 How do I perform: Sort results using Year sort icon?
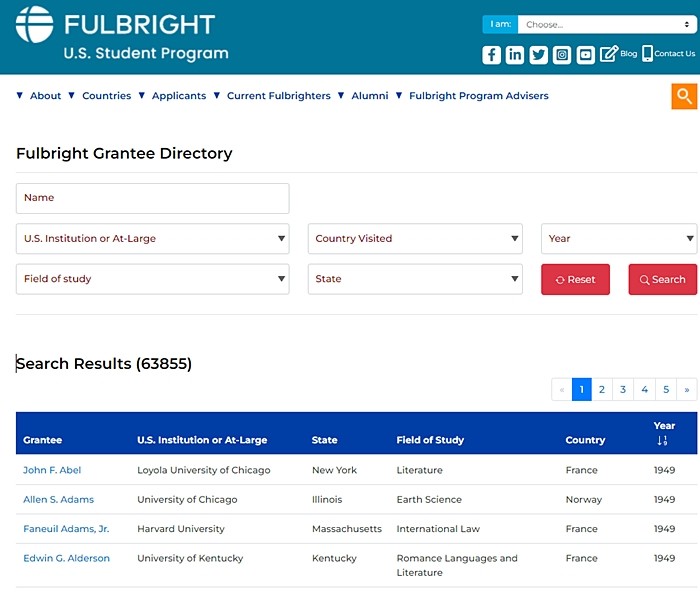click(x=662, y=441)
